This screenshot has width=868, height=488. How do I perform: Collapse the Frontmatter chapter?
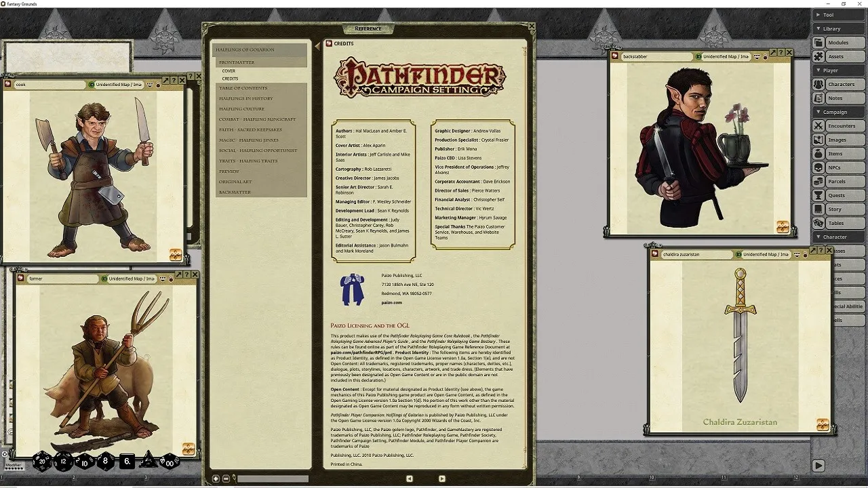tap(262, 62)
